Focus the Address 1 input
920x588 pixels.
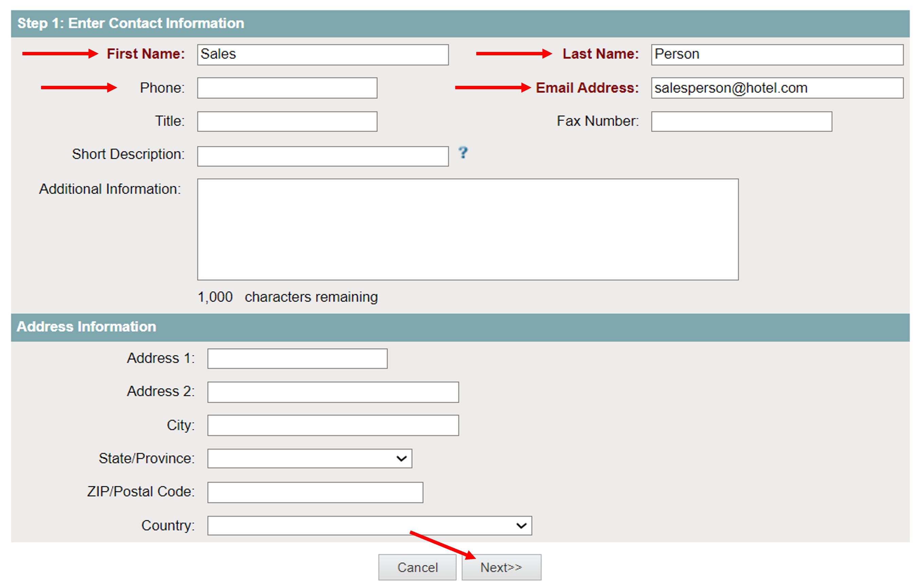pos(297,359)
